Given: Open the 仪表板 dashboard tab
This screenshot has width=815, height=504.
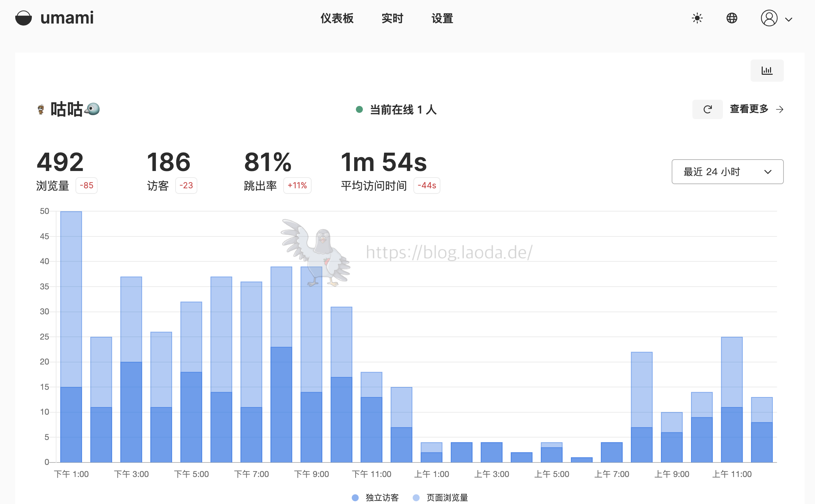Looking at the screenshot, I should (x=337, y=18).
